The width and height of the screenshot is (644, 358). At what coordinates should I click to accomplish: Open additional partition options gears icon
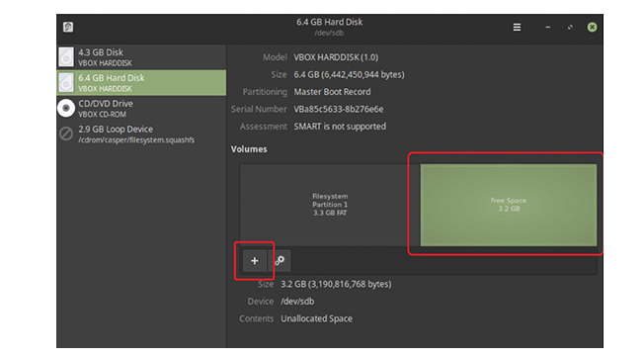280,260
